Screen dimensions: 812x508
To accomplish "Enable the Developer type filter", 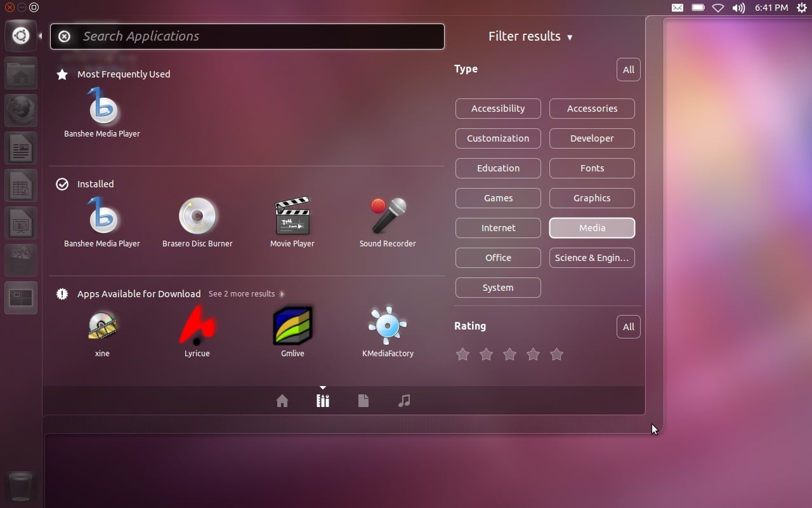I will click(x=592, y=138).
